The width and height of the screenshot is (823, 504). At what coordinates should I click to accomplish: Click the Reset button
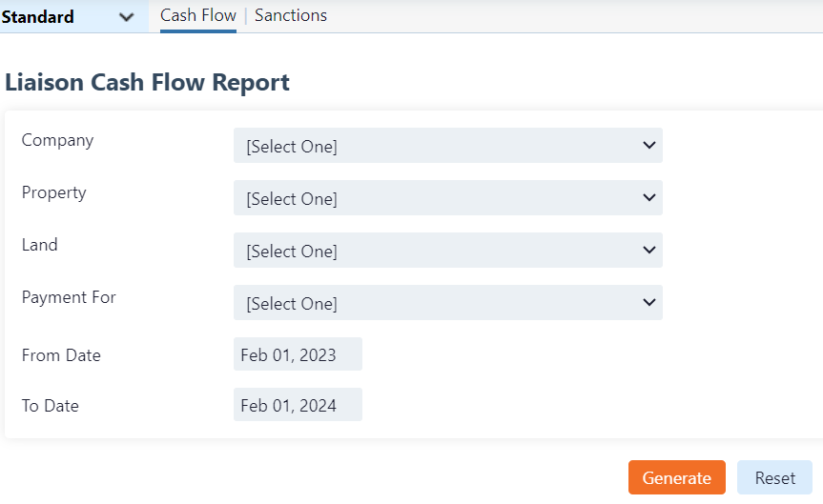(774, 477)
